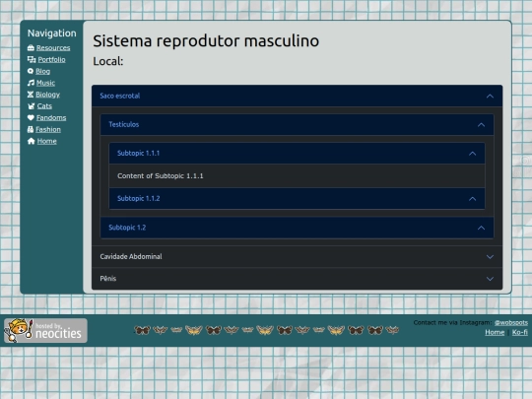This screenshot has height=399, width=532.
Task: Click the Subtopic 1.1.1 label
Action: click(139, 153)
